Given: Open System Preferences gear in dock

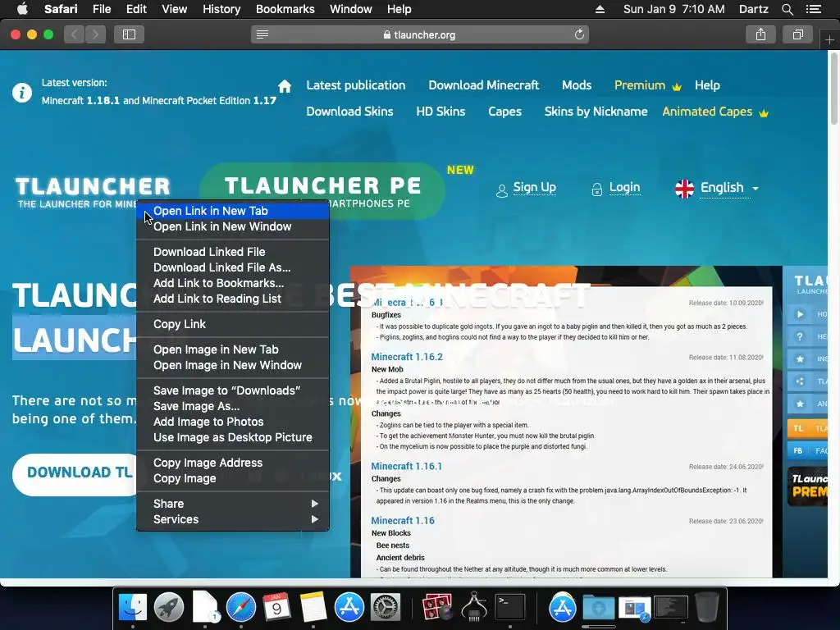Looking at the screenshot, I should (386, 608).
